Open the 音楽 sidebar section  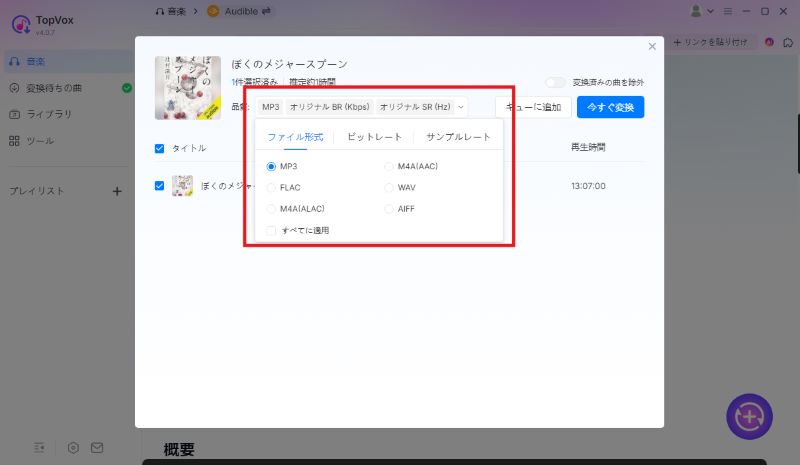[x=69, y=61]
